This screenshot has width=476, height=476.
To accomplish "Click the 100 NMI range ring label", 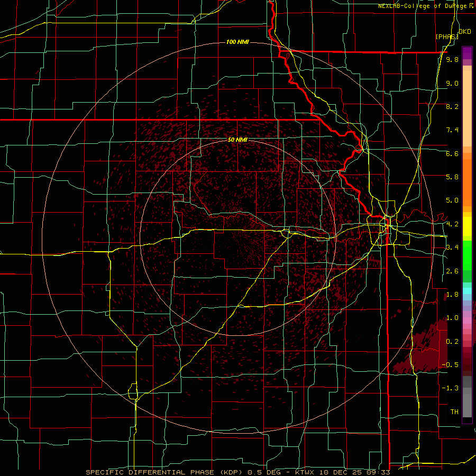I will tap(237, 42).
